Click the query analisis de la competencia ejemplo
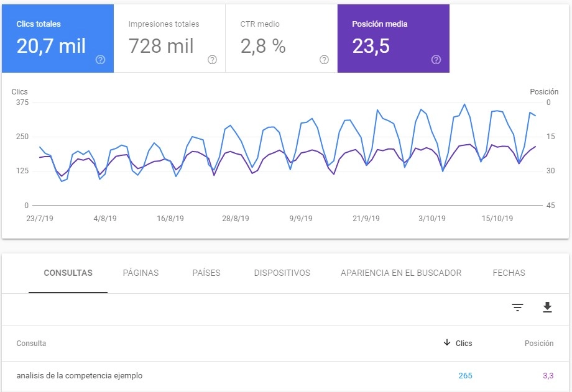Image resolution: width=572 pixels, height=392 pixels. click(x=78, y=376)
